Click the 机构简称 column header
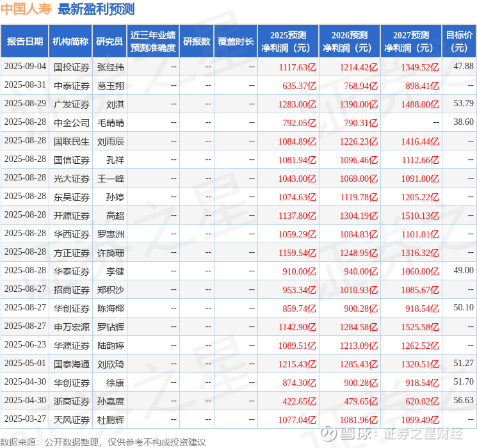 [x=70, y=42]
